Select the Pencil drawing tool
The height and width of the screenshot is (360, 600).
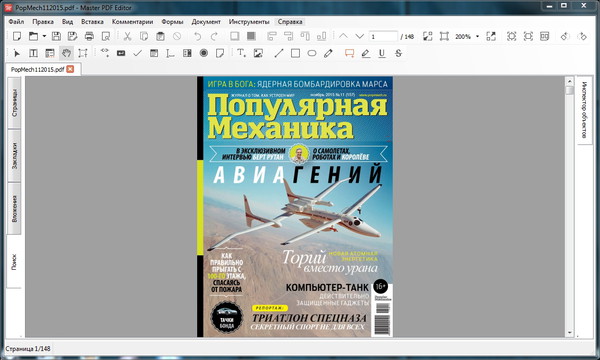pos(328,53)
